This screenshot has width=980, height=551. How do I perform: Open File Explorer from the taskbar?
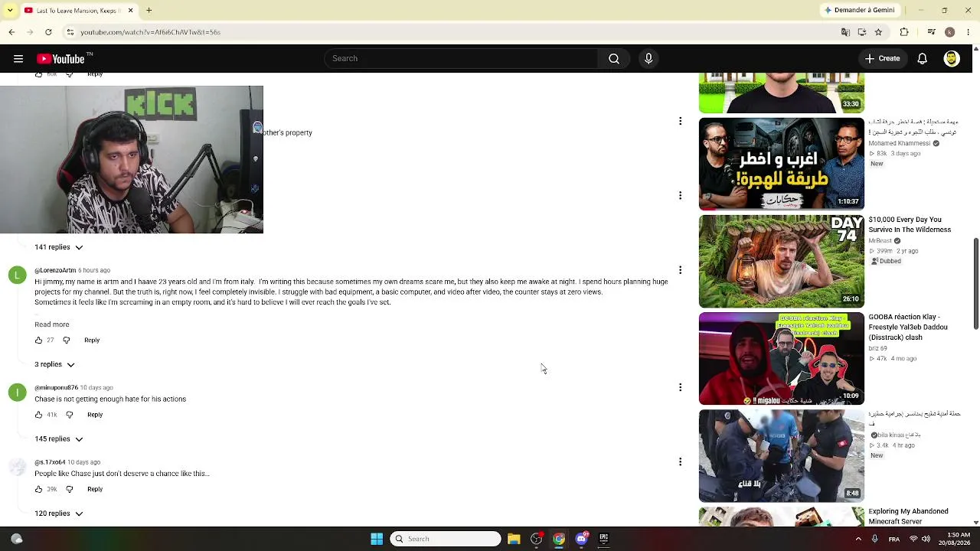click(x=514, y=539)
